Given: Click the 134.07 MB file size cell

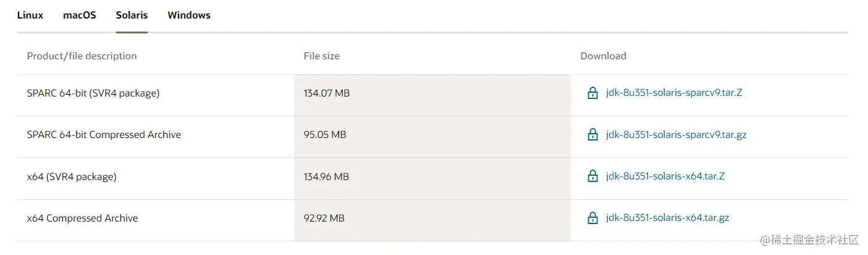Looking at the screenshot, I should coord(327,93).
